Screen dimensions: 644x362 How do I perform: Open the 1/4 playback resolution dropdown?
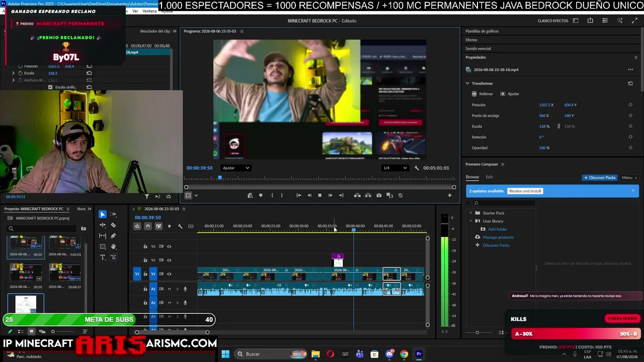pyautogui.click(x=394, y=168)
